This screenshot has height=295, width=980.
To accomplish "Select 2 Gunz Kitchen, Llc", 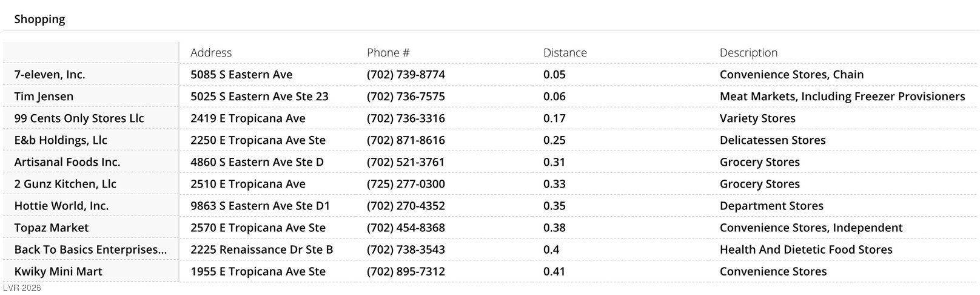I will pyautogui.click(x=65, y=184).
